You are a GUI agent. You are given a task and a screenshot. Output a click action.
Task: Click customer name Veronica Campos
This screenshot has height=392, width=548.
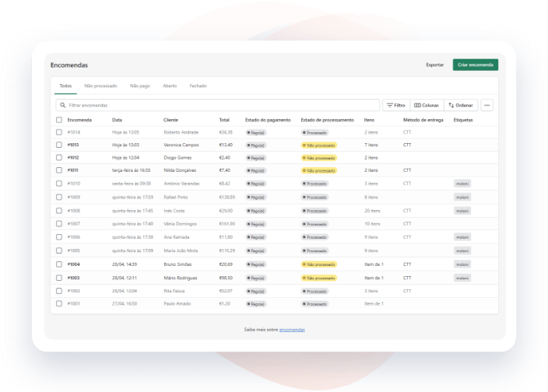tap(181, 145)
